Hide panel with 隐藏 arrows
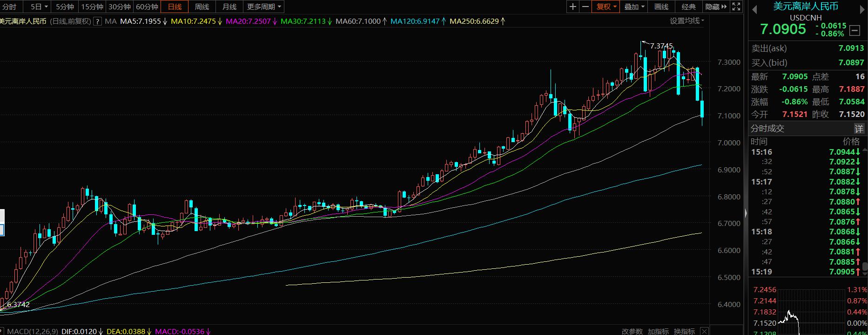The height and width of the screenshot is (335, 868). point(716,7)
